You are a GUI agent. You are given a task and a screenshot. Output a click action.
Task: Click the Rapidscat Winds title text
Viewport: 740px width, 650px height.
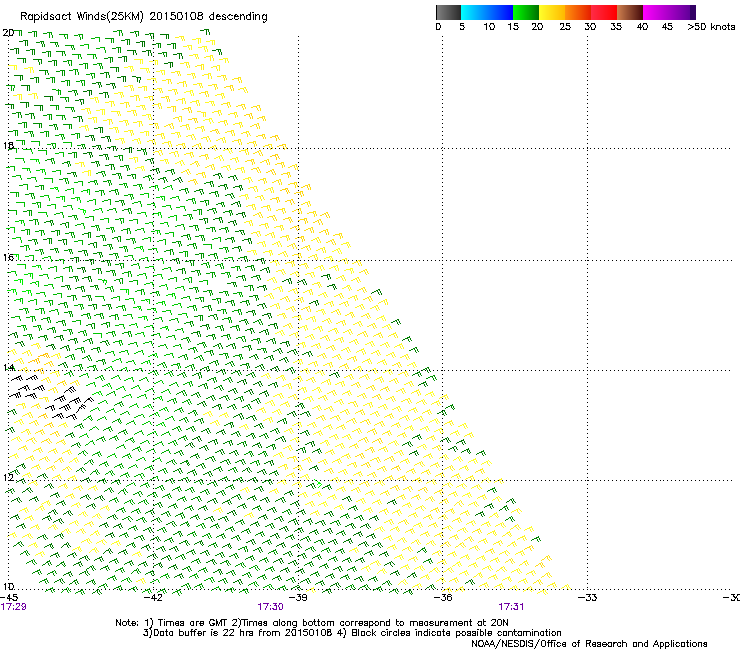click(143, 17)
